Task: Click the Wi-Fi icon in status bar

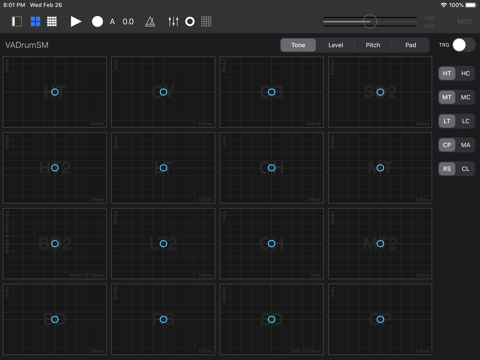Action: point(444,5)
